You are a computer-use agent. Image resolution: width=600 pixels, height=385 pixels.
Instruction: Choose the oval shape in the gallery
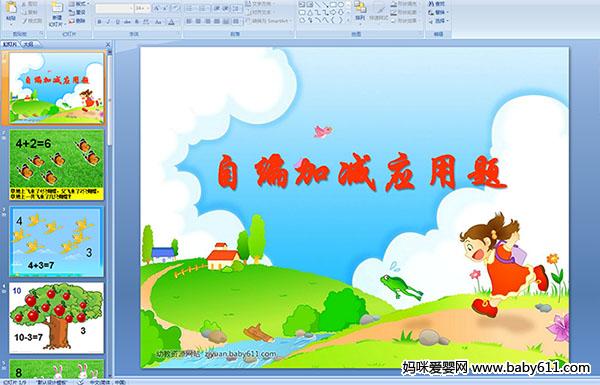[341, 5]
